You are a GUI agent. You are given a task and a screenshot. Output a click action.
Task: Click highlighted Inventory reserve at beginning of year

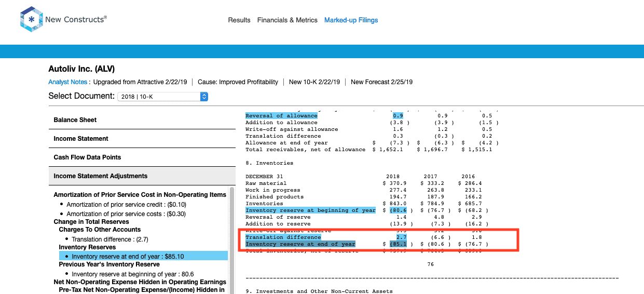(x=310, y=210)
